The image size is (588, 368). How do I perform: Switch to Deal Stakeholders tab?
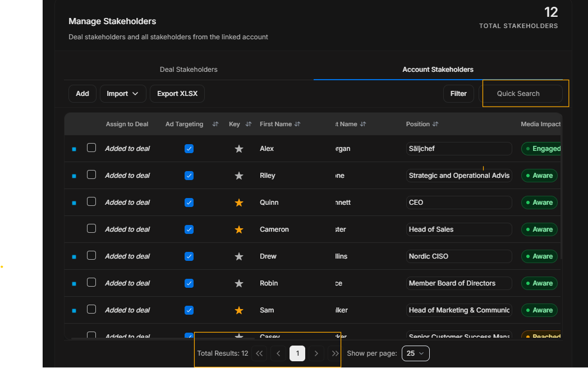click(x=189, y=70)
